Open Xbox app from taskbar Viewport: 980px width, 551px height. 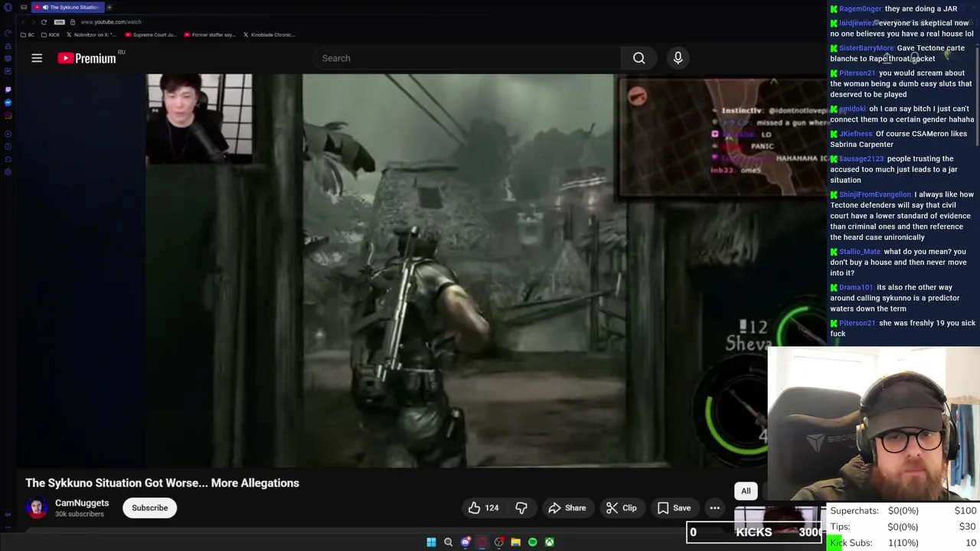[549, 542]
